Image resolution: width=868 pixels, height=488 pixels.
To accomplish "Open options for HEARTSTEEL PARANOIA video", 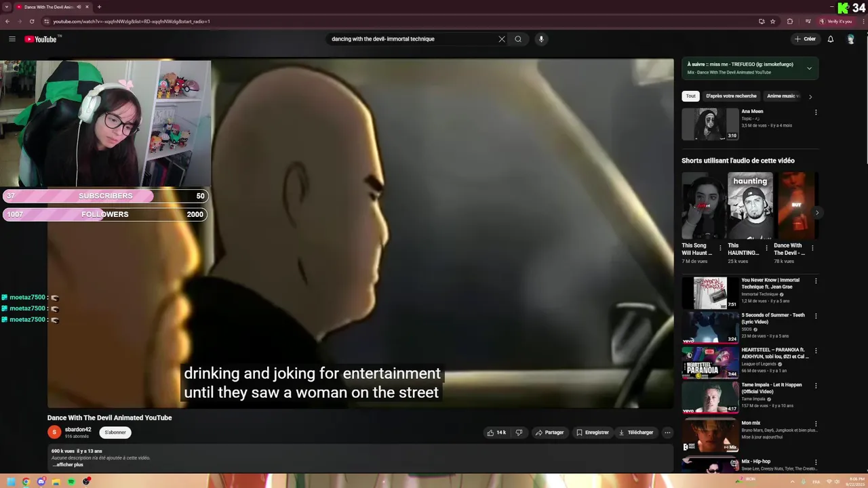I will tap(816, 351).
